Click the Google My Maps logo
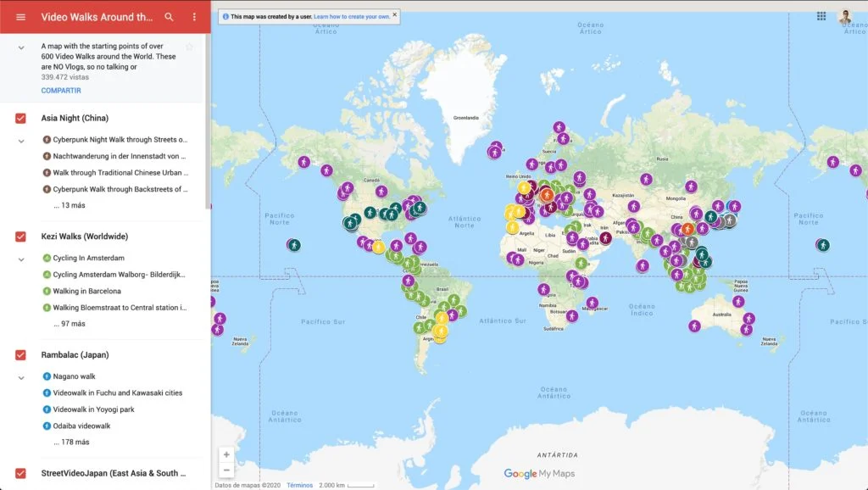Image resolution: width=868 pixels, height=490 pixels. [x=539, y=473]
